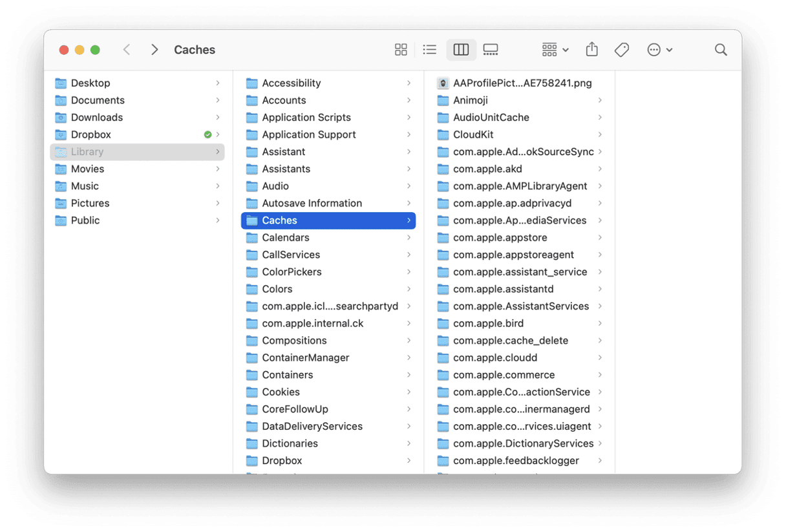Select com.apple.appstoreagent folder
The image size is (786, 532).
[520, 255]
